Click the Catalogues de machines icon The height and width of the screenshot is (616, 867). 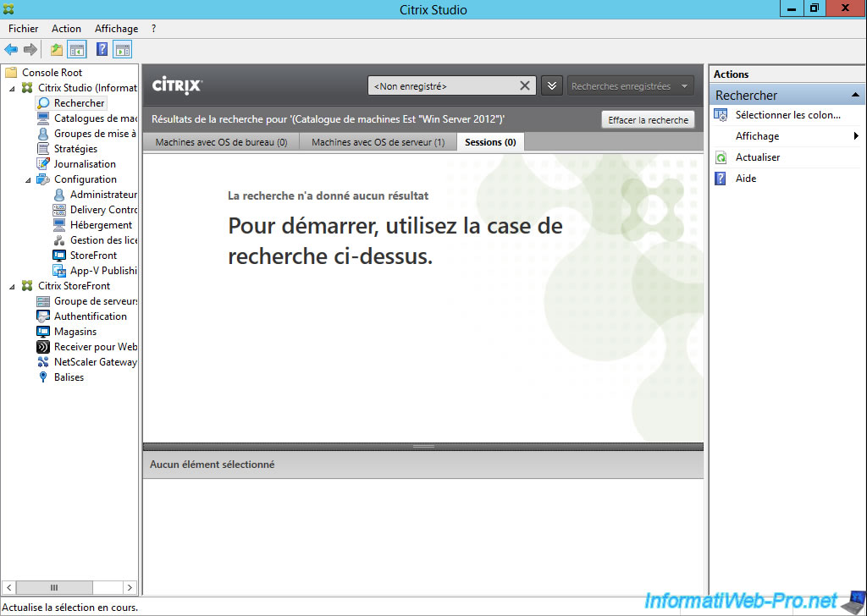tap(43, 118)
